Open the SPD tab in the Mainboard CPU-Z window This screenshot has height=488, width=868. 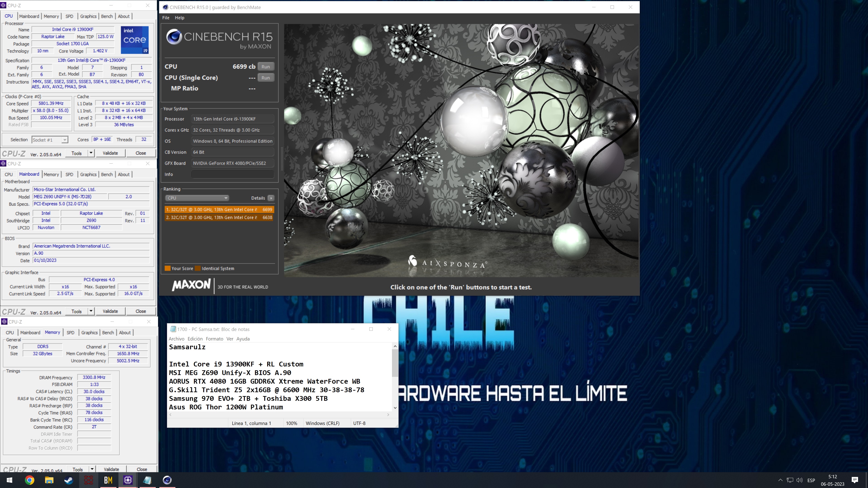coord(69,174)
